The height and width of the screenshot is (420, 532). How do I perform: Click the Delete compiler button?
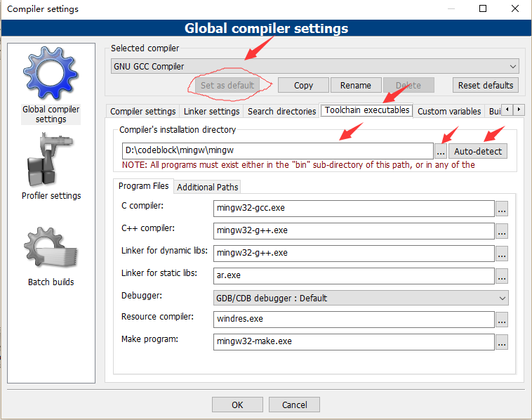pos(408,85)
